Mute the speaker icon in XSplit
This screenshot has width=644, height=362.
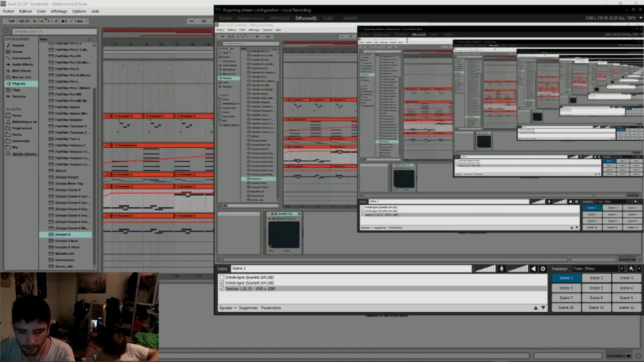(534, 269)
